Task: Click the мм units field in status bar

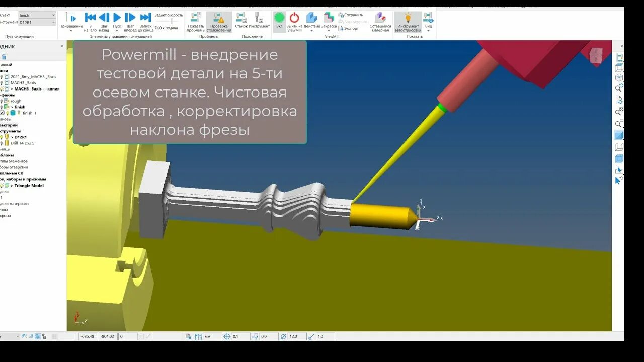Action: [212, 336]
